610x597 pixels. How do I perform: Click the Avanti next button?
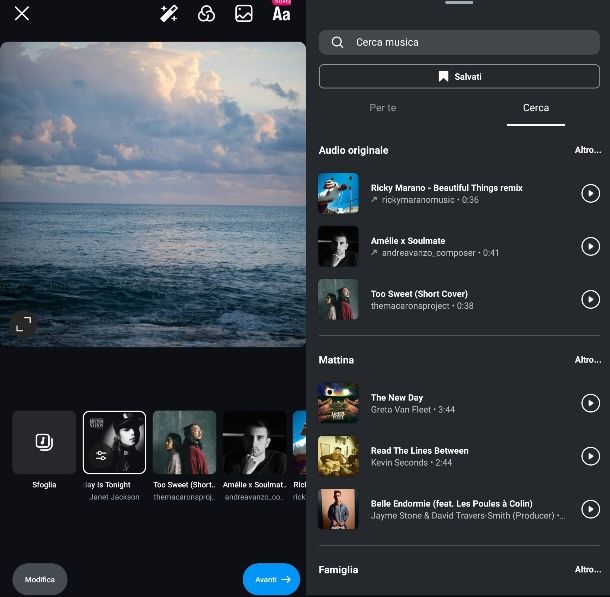tap(271, 579)
